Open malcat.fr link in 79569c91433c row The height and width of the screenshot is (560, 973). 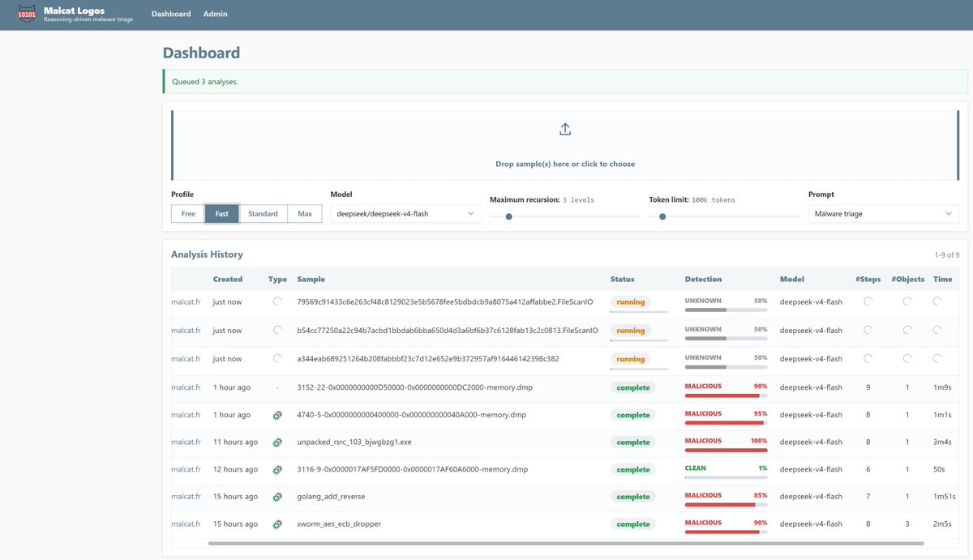click(x=186, y=301)
